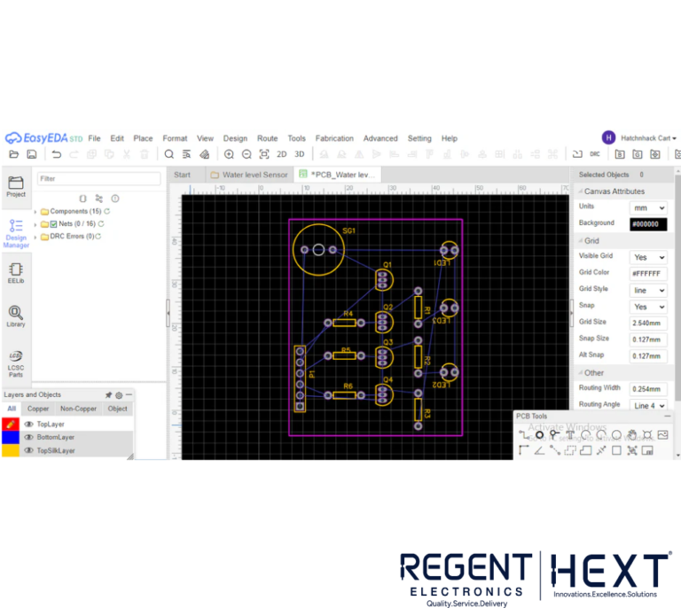681x616 pixels.
Task: Switch to Water level Sensor tab
Action: coord(249,175)
